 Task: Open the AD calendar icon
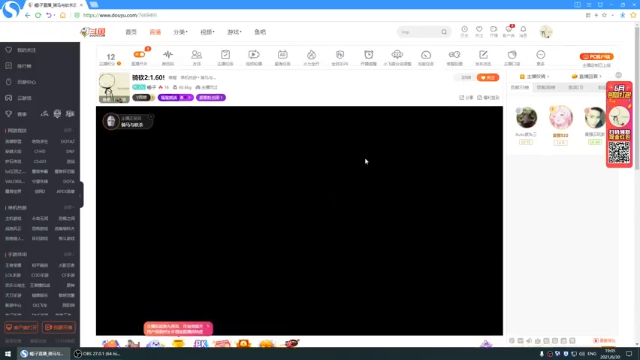point(282,54)
